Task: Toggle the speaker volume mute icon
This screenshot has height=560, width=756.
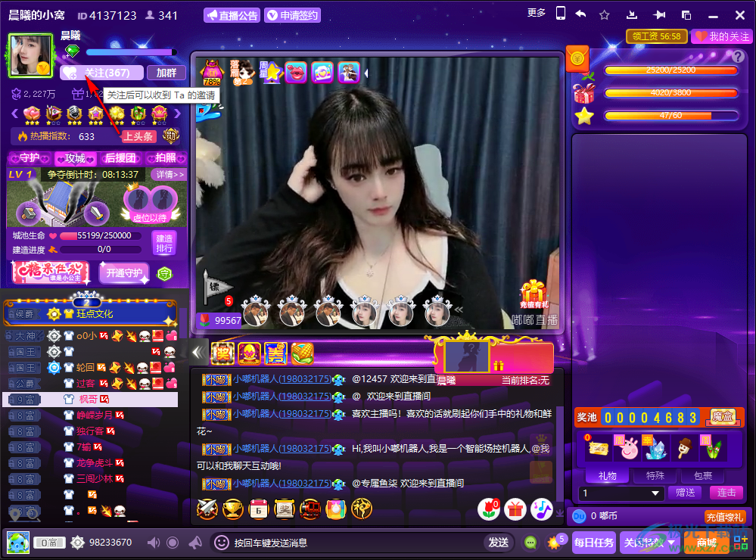Action: click(154, 543)
